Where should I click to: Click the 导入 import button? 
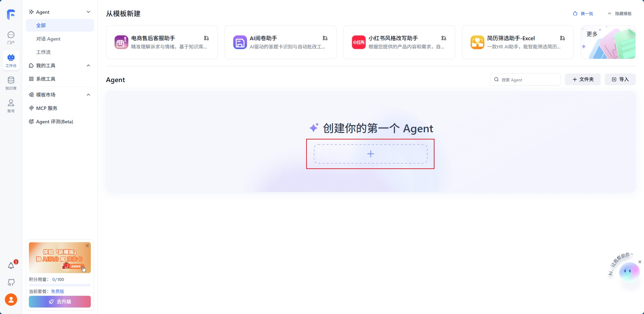(x=620, y=79)
